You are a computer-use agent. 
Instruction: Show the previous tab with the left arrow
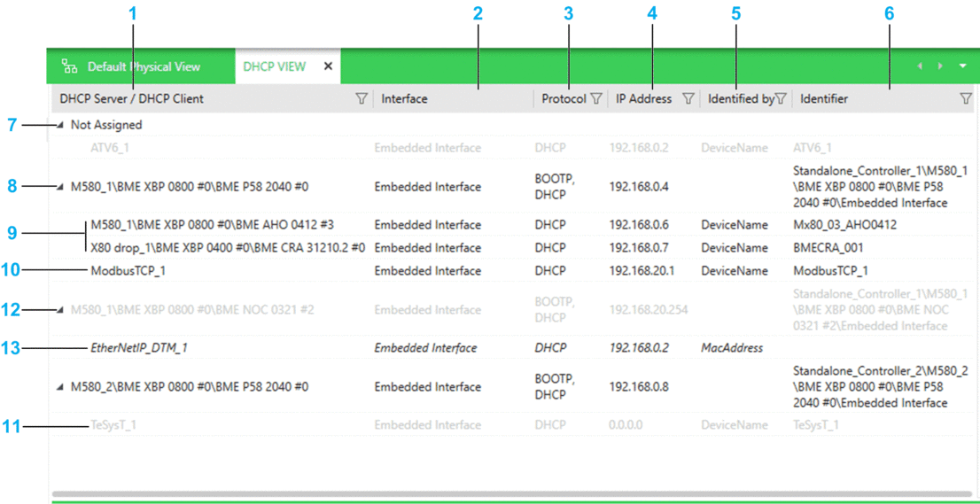pos(920,66)
